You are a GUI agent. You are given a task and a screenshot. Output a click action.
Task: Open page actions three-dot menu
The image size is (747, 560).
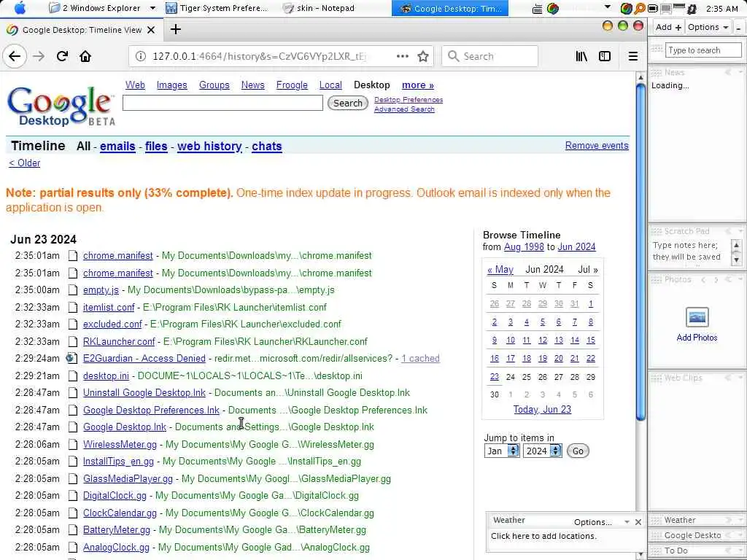click(403, 56)
